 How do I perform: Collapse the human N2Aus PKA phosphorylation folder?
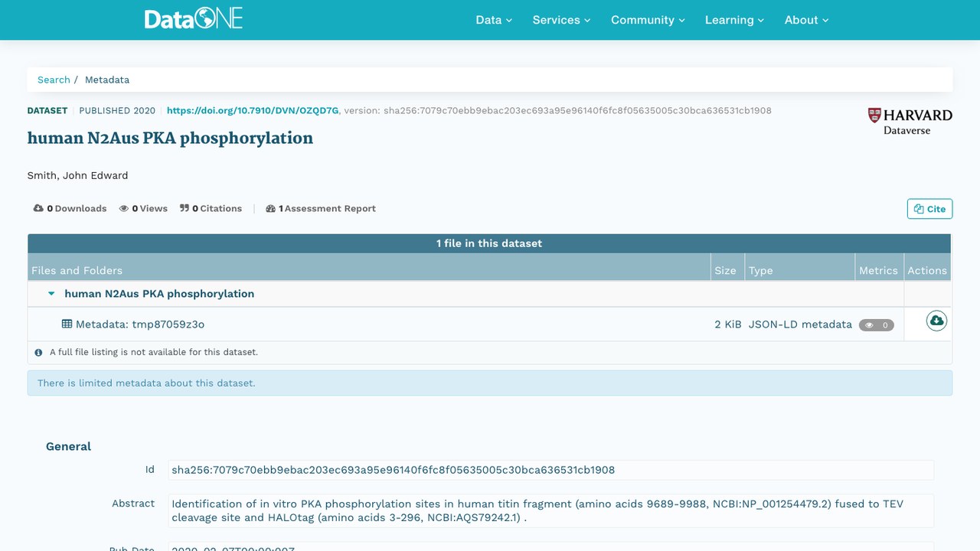[x=51, y=293]
